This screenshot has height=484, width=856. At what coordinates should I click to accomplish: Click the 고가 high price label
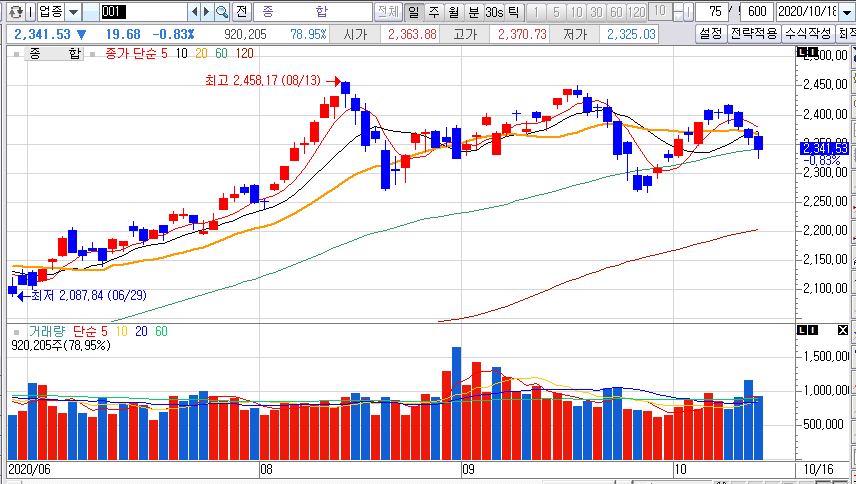pyautogui.click(x=466, y=34)
